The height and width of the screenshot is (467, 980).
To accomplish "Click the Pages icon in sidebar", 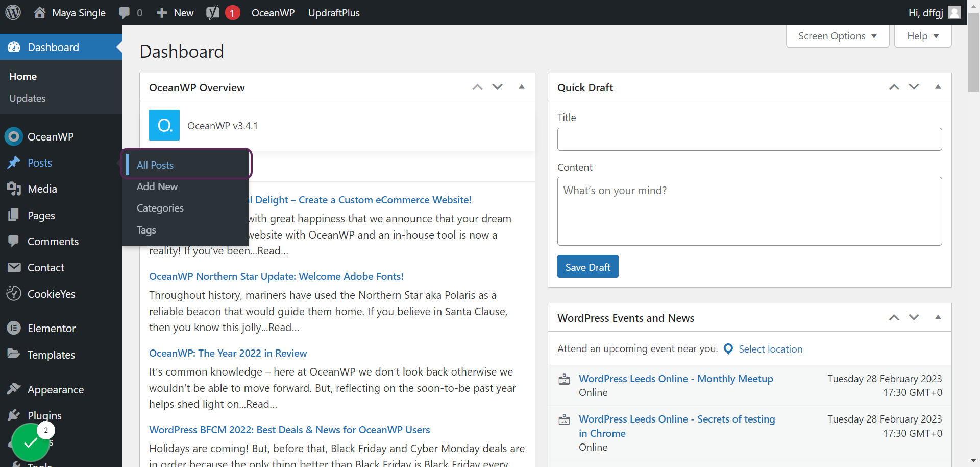I will click(14, 215).
